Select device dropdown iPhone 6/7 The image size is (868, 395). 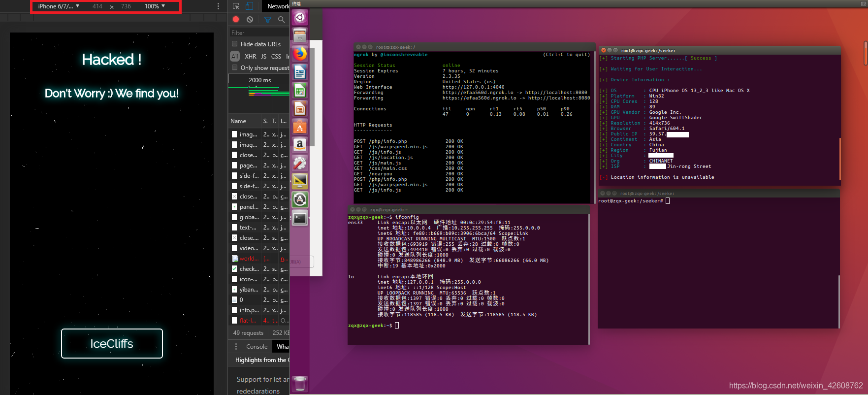click(x=59, y=6)
